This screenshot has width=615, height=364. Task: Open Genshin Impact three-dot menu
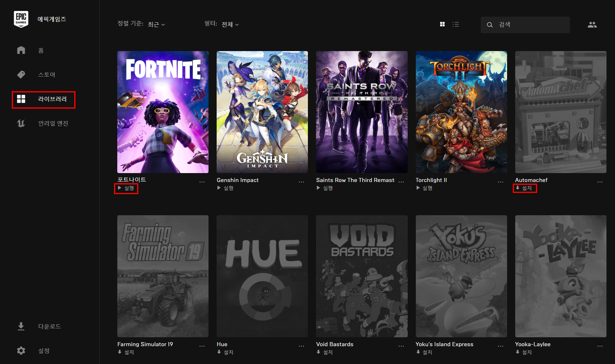(x=301, y=182)
